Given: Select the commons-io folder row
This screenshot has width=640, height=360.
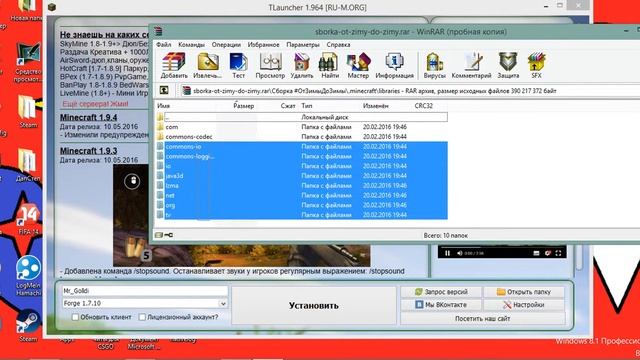Looking at the screenshot, I should point(301,147).
